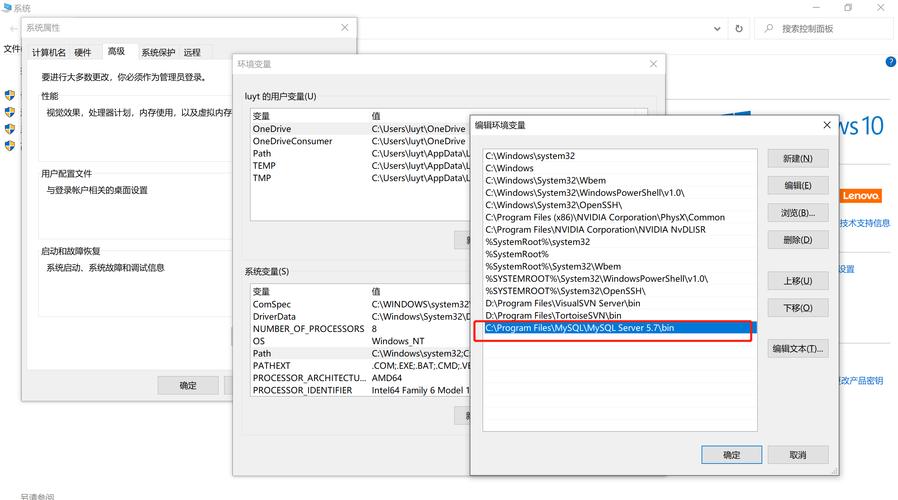The image size is (898, 500).
Task: Click 确定 in 系统属性 dialog
Action: pyautogui.click(x=188, y=385)
